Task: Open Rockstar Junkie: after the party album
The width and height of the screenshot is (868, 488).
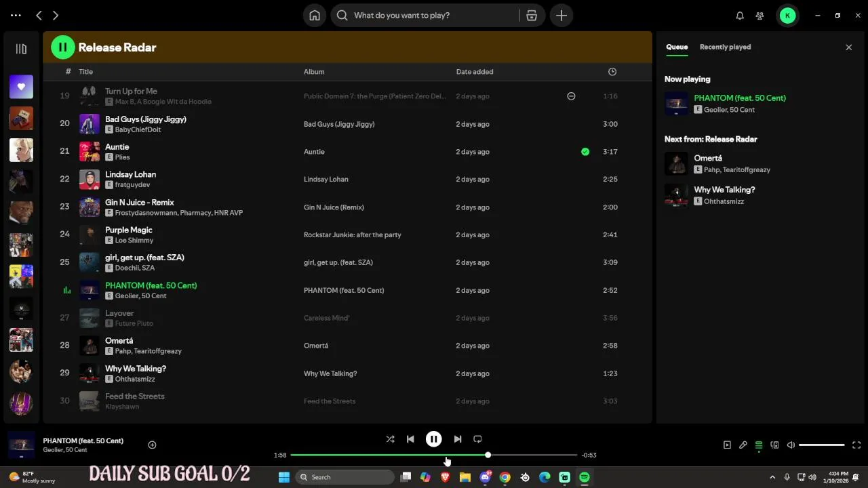Action: [x=352, y=235]
